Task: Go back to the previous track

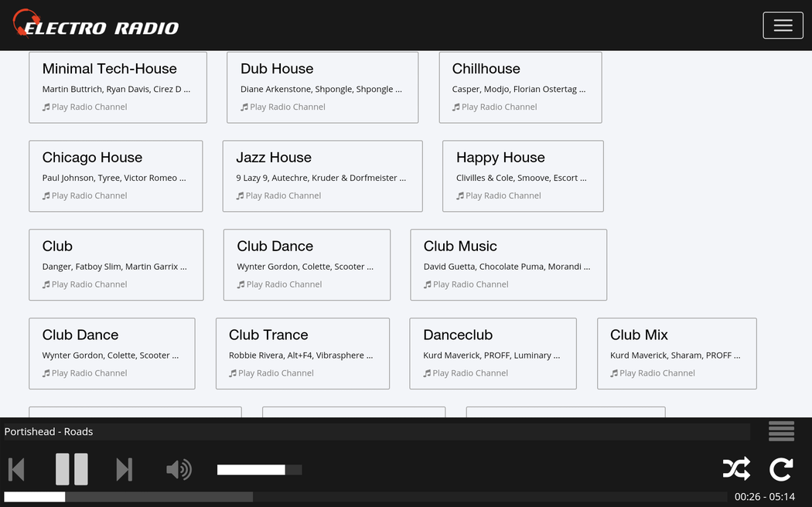Action: [x=16, y=469]
